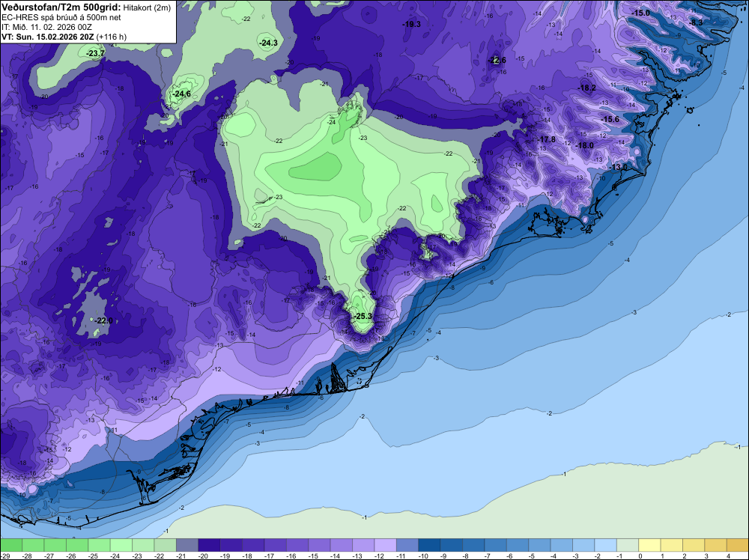The image size is (749, 560).
Task: Select the bold -24.6 temperature label
Action: tap(182, 94)
